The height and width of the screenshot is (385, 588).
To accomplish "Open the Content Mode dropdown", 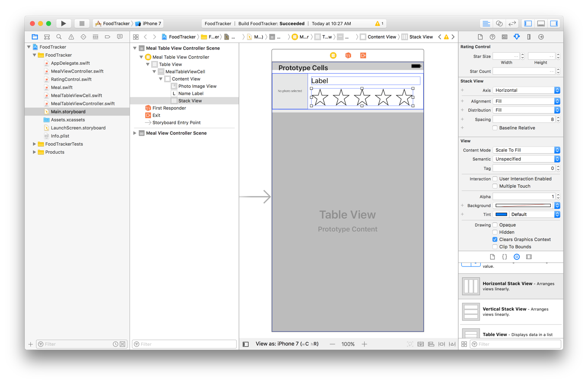I will tap(527, 150).
